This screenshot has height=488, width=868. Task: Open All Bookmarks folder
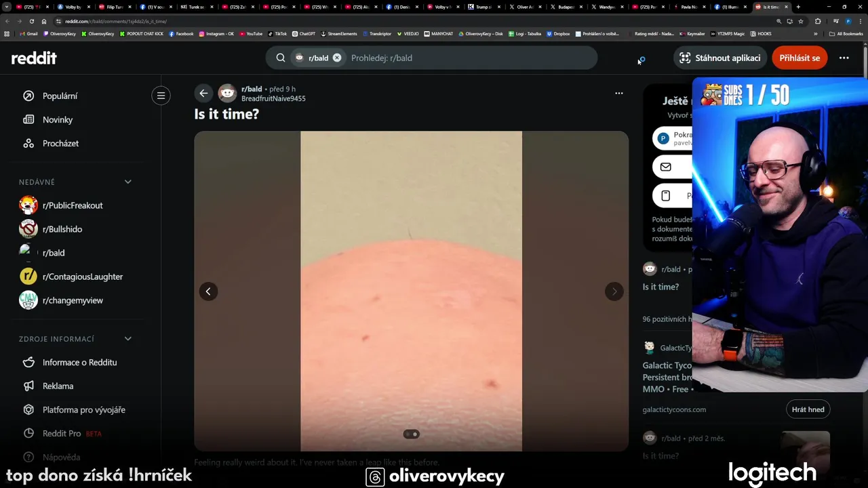(x=846, y=33)
